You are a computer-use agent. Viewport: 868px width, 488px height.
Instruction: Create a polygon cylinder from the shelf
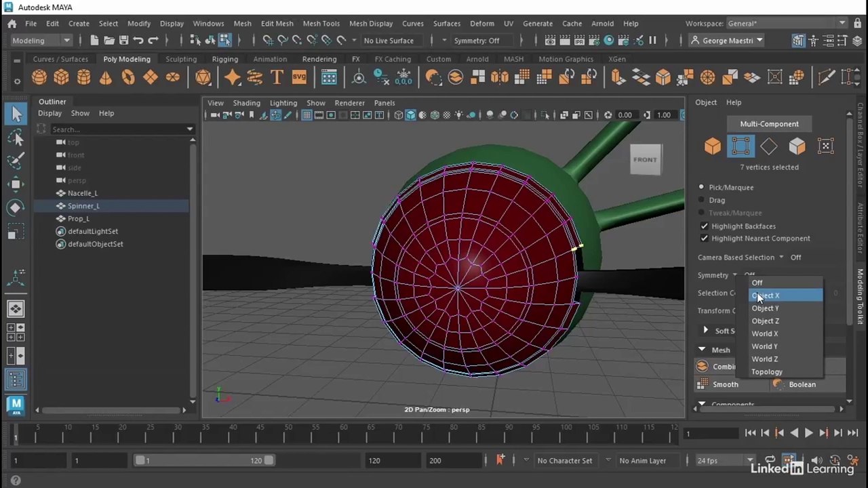click(83, 77)
